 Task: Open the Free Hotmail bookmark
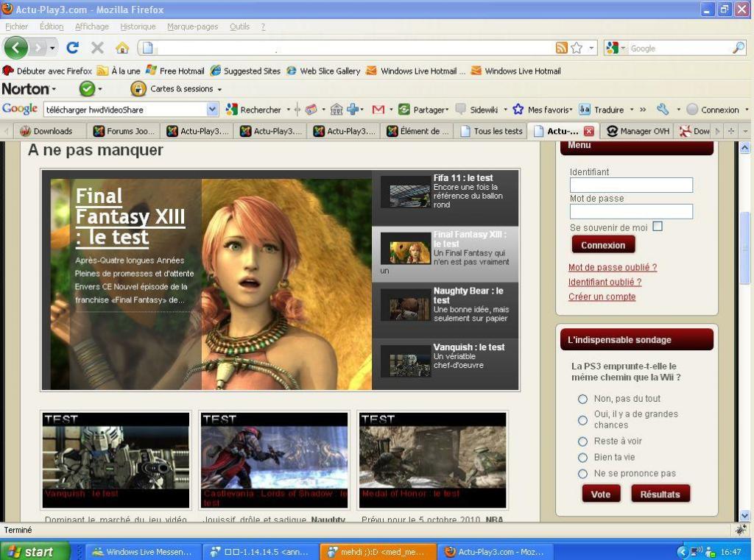[175, 71]
